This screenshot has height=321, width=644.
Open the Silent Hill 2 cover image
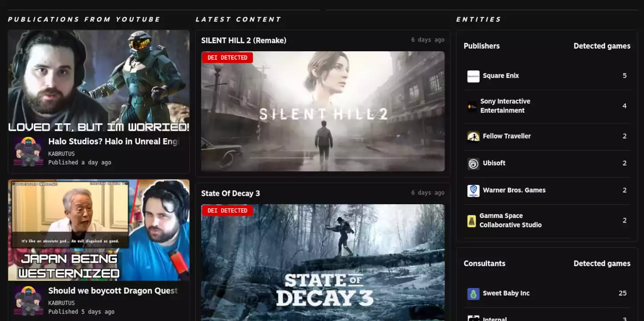point(323,111)
